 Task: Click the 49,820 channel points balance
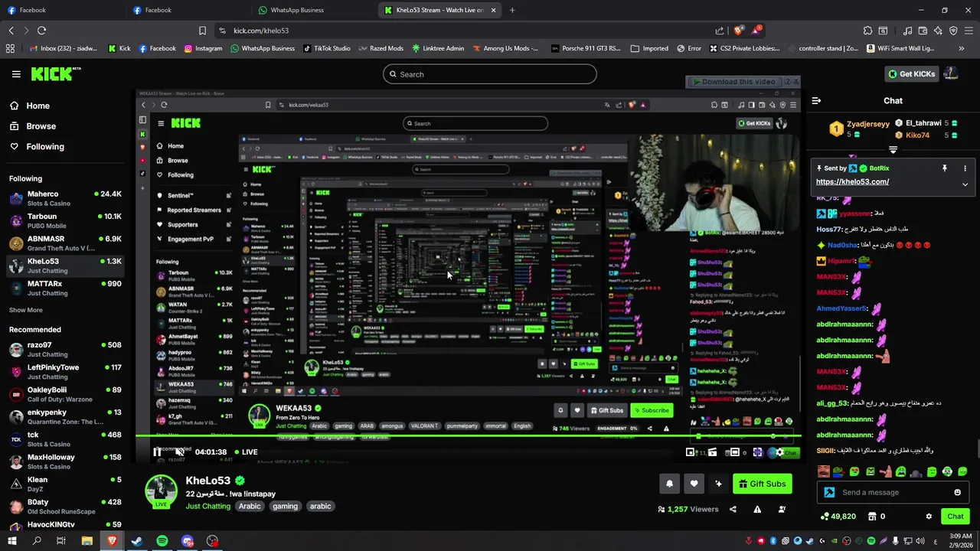[838, 517]
